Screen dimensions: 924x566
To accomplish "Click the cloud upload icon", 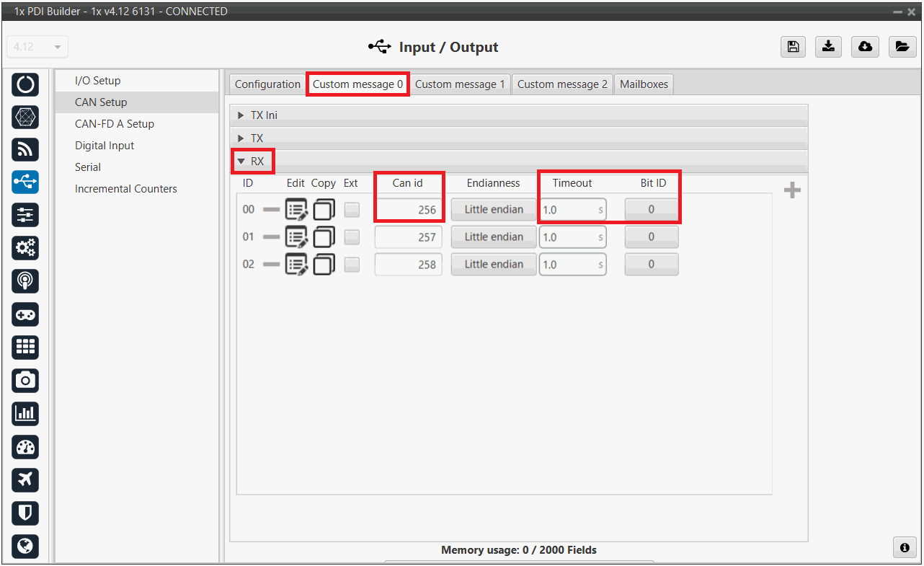I will tap(865, 47).
